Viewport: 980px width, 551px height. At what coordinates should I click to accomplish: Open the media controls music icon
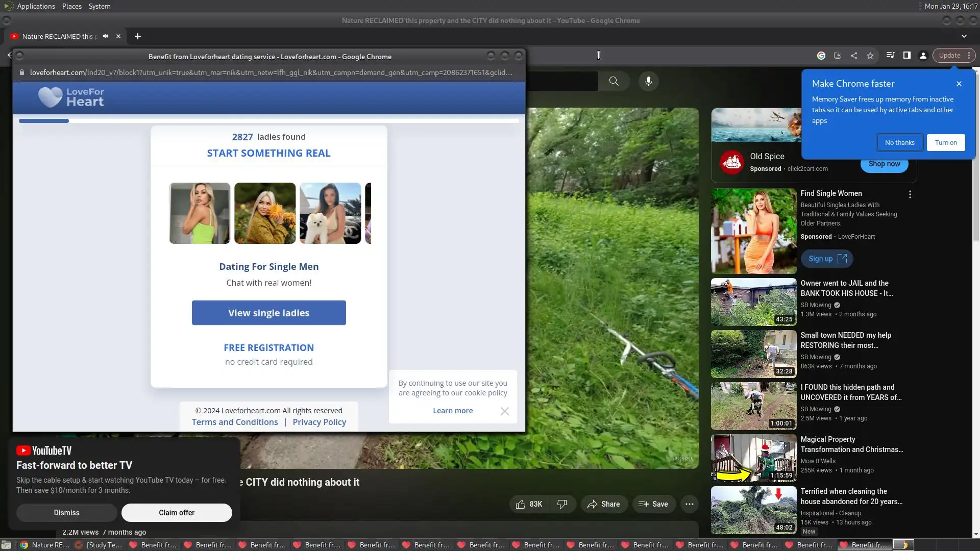point(890,56)
